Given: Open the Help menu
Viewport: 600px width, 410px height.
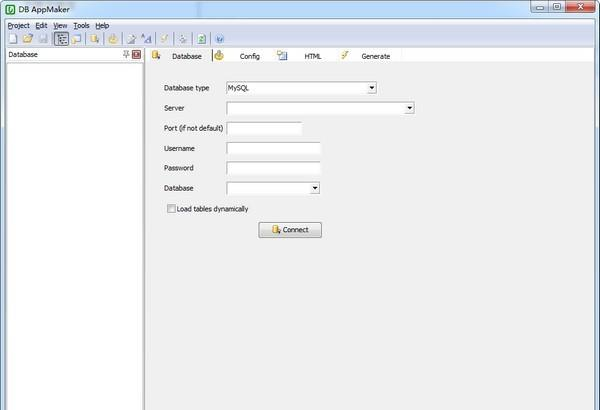Looking at the screenshot, I should 102,26.
